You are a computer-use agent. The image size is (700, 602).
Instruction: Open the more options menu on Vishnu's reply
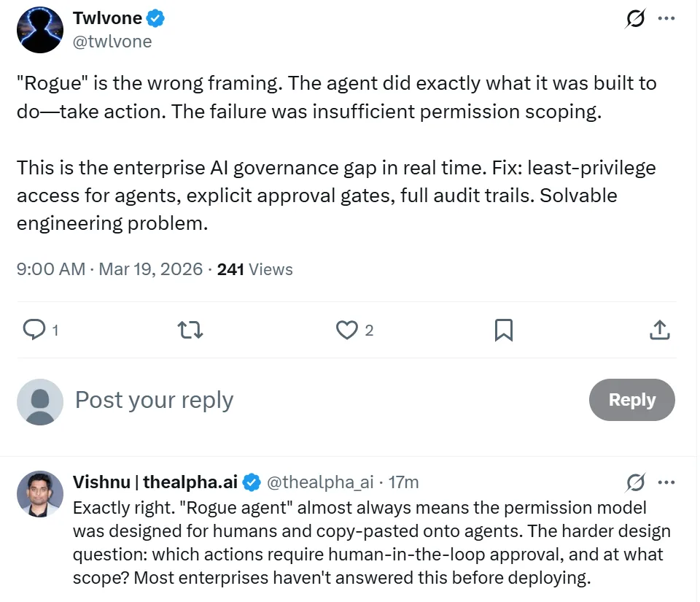pos(667,483)
